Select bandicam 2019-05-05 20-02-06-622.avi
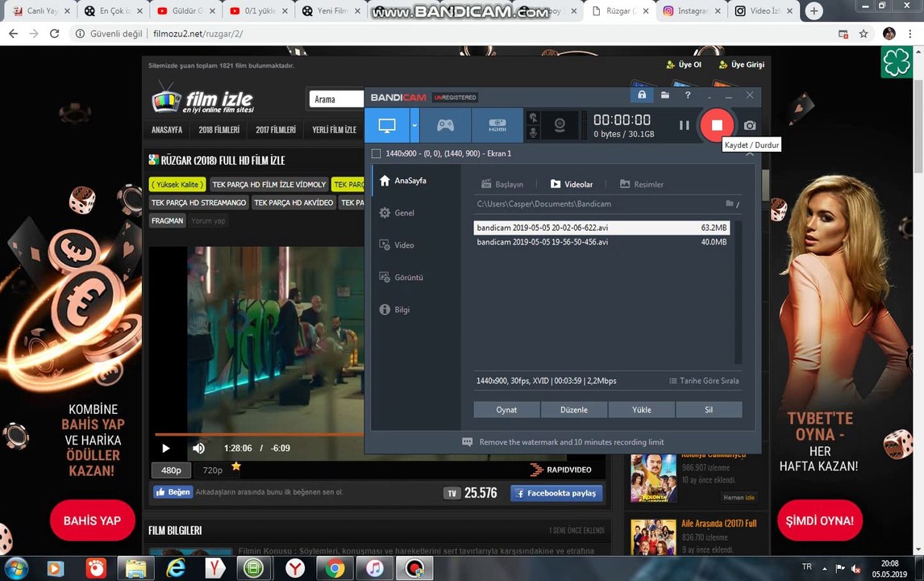This screenshot has height=581, width=924. pyautogui.click(x=601, y=228)
